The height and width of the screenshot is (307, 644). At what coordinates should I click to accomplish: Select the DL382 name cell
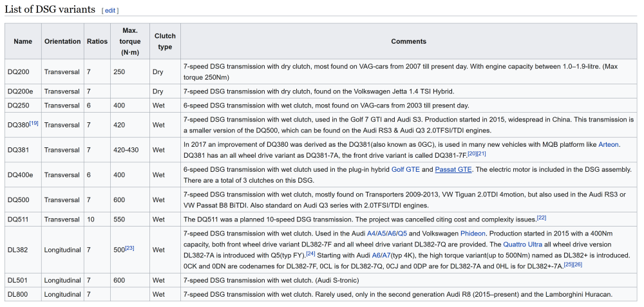(23, 250)
